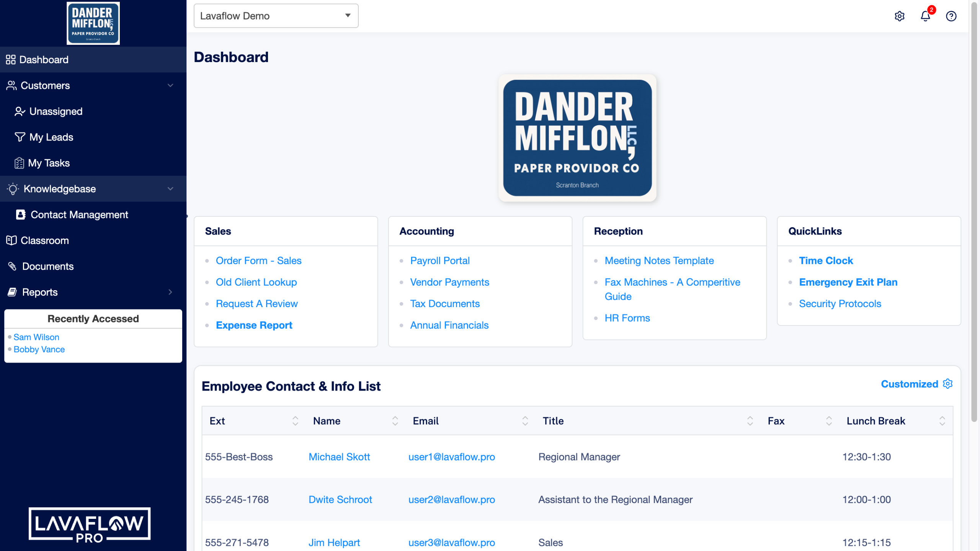
Task: Open Contact Management in sidebar
Action: tap(79, 215)
